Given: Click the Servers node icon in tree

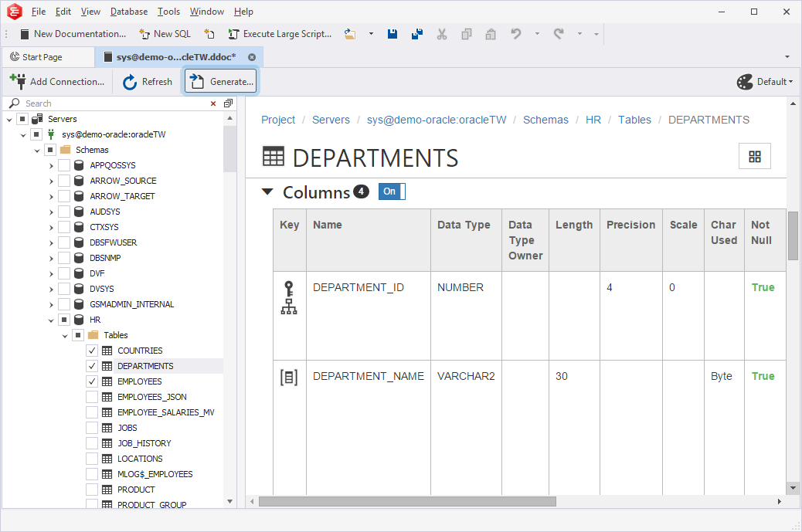Looking at the screenshot, I should click(x=37, y=119).
